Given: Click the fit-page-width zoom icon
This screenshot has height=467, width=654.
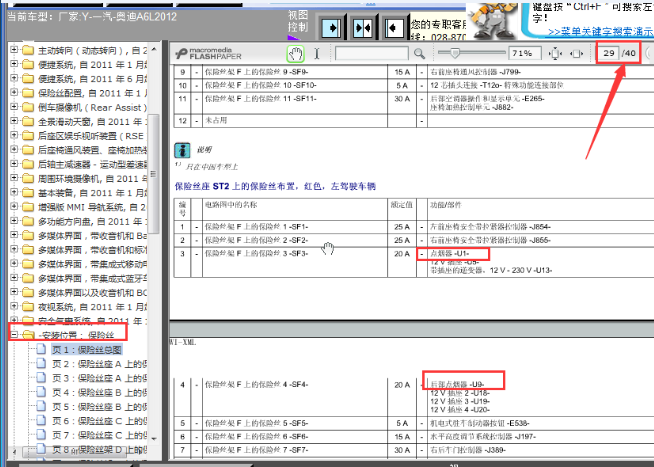Looking at the screenshot, I should click(576, 53).
